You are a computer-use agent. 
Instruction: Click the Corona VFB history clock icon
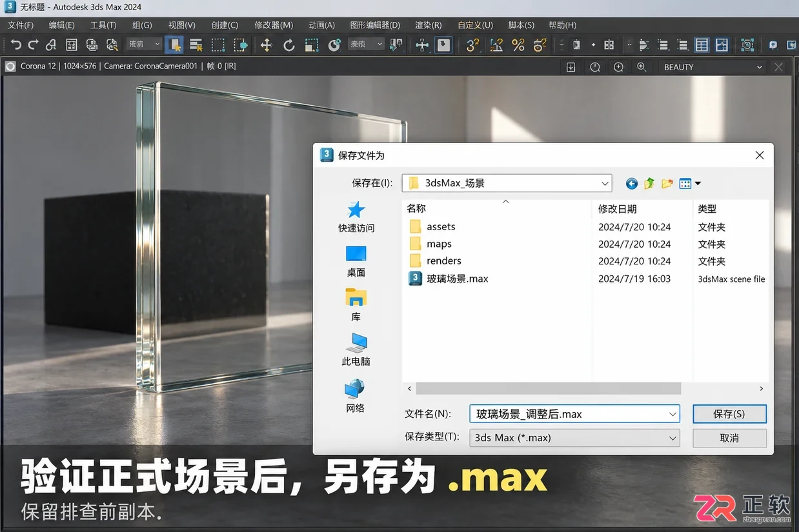594,67
